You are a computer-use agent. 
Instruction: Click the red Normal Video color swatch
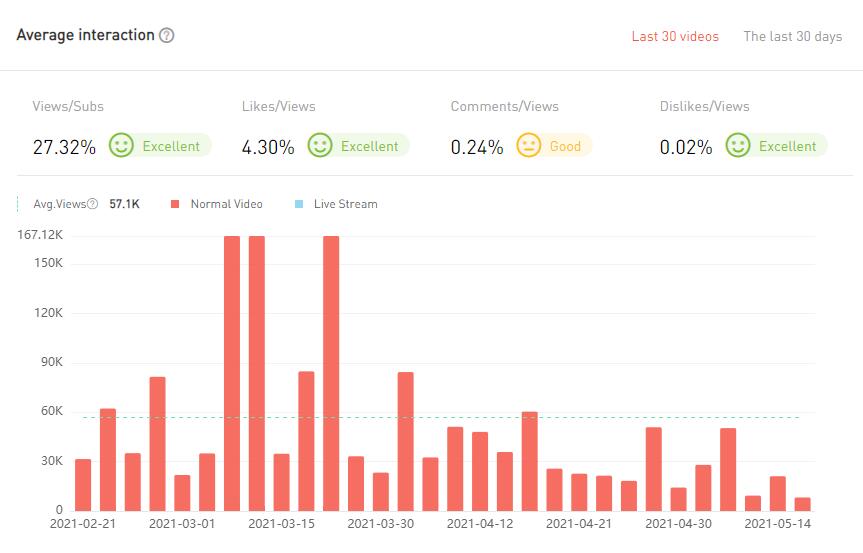pyautogui.click(x=175, y=204)
